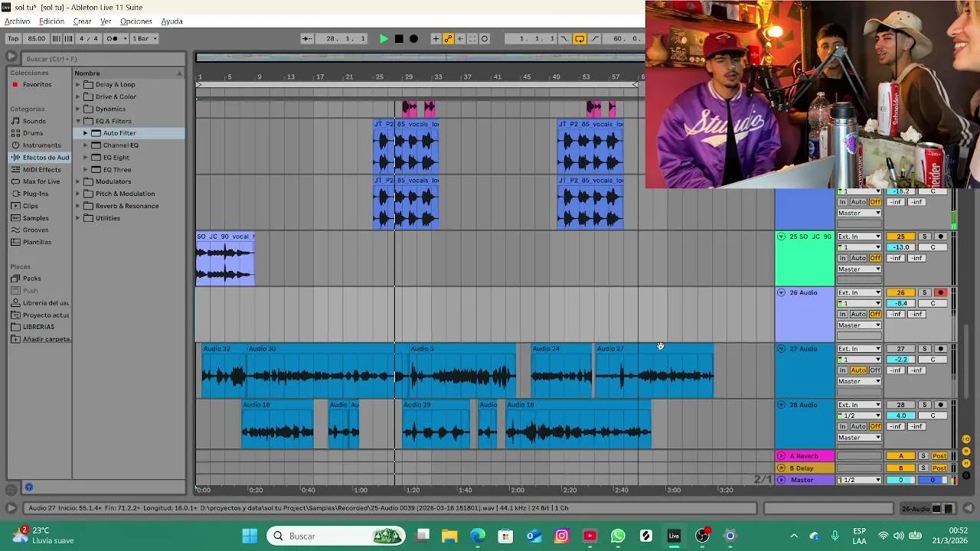Toggle the Follow playback button
Screen dimensions: 980x551
(306, 38)
